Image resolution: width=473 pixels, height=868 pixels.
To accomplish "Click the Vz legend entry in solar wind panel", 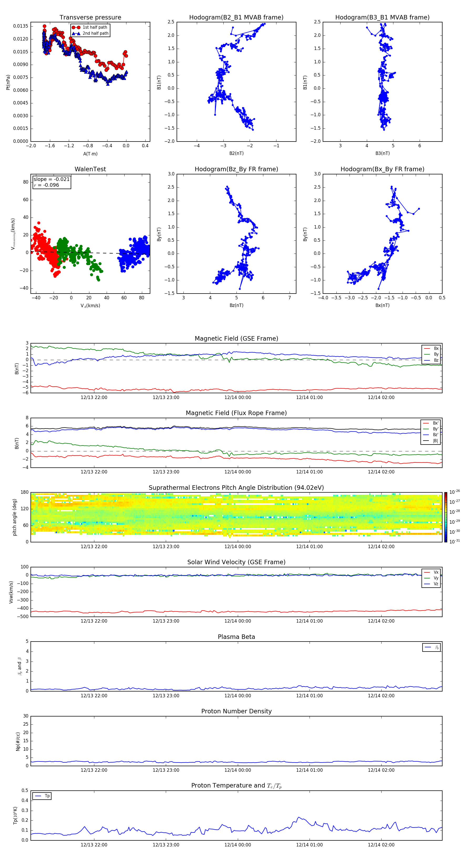I will click(x=431, y=584).
